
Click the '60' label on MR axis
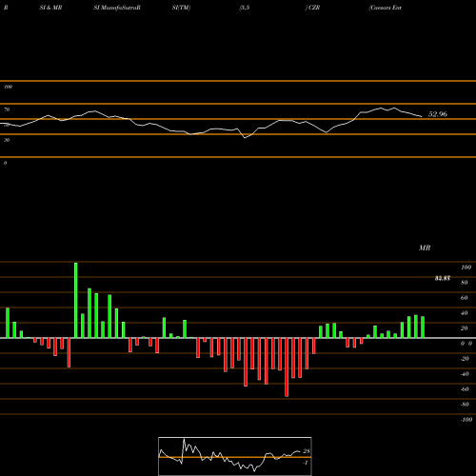pyautogui.click(x=464, y=298)
